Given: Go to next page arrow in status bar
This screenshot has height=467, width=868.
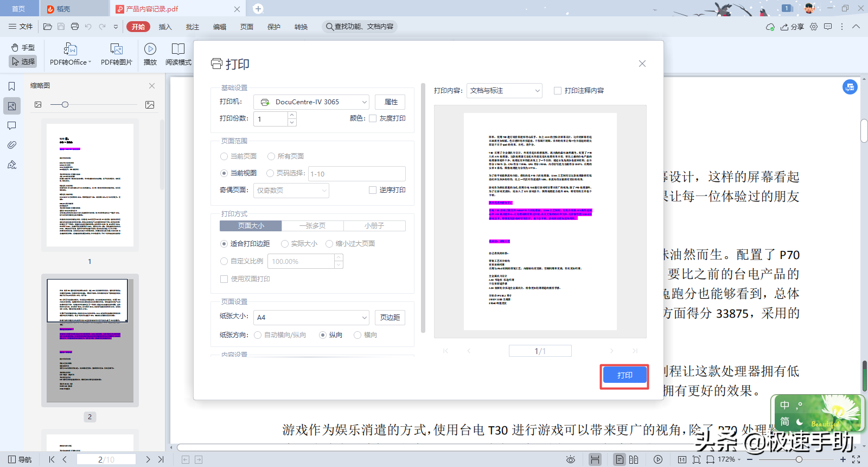Looking at the screenshot, I should click(148, 459).
